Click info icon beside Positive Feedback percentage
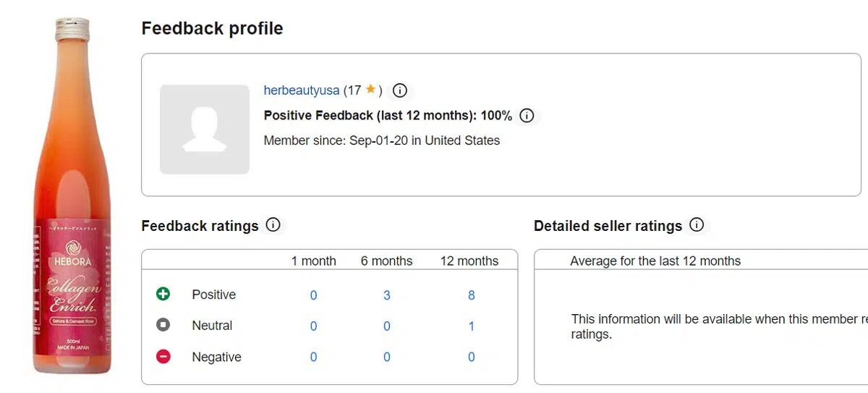 pyautogui.click(x=527, y=115)
